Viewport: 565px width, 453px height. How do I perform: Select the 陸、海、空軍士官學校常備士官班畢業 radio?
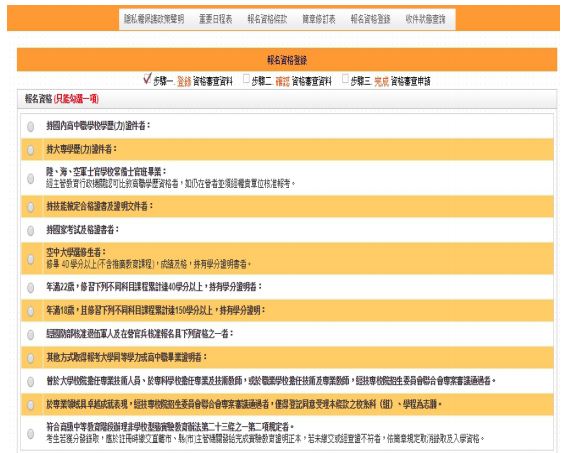pyautogui.click(x=31, y=178)
